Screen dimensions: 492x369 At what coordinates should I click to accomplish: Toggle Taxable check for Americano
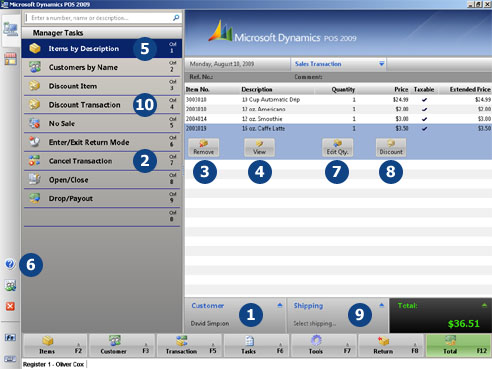pos(424,109)
